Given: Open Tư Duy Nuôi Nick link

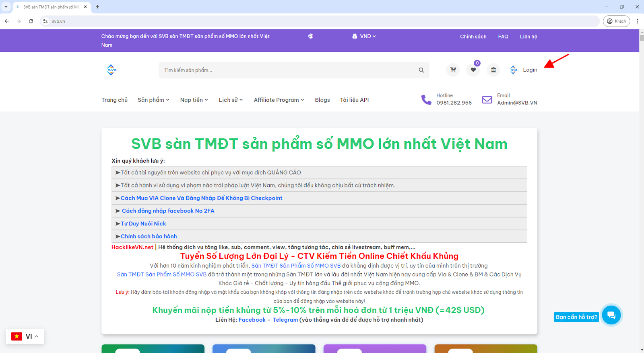Looking at the screenshot, I should tap(143, 224).
